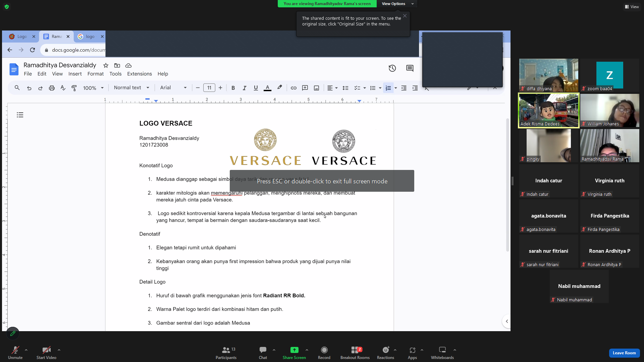The height and width of the screenshot is (362, 644).
Task: Open the Whiteboards button
Action: coord(442,353)
